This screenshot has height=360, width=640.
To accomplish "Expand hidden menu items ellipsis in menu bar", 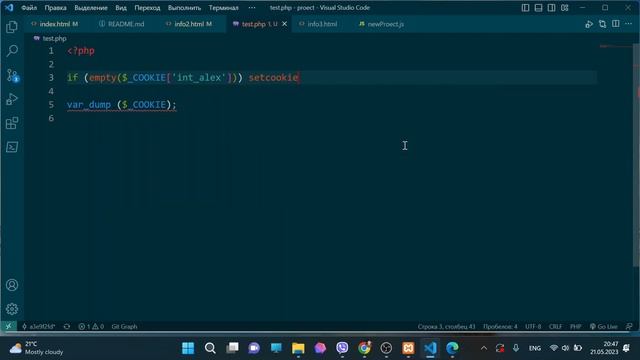I will [x=252, y=8].
